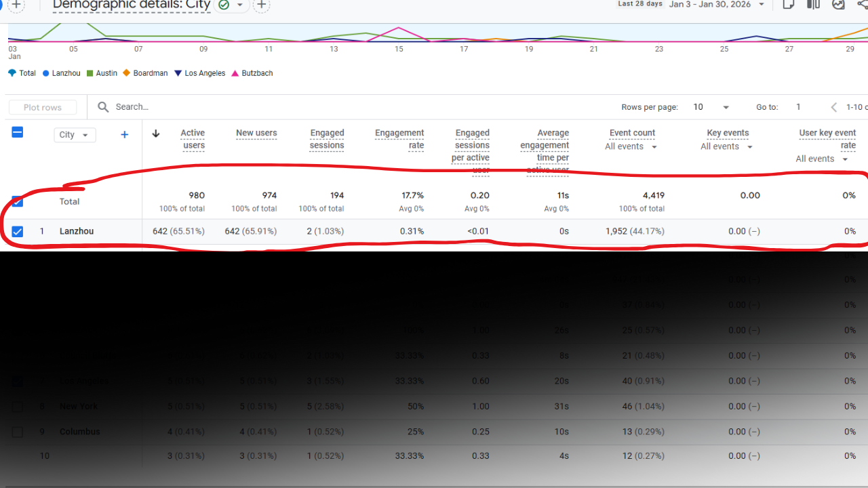Click the edit comparisons columns icon
This screenshot has width=868, height=488.
[813, 4]
